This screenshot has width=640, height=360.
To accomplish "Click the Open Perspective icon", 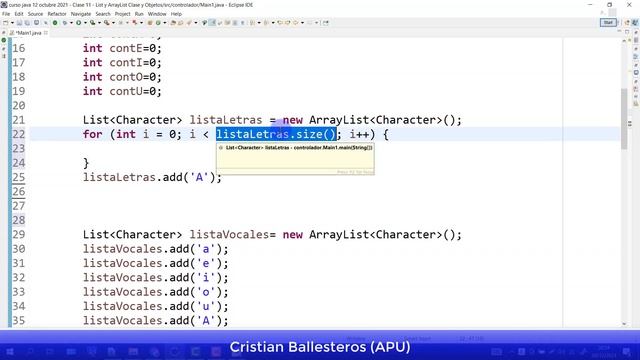I will click(x=627, y=23).
